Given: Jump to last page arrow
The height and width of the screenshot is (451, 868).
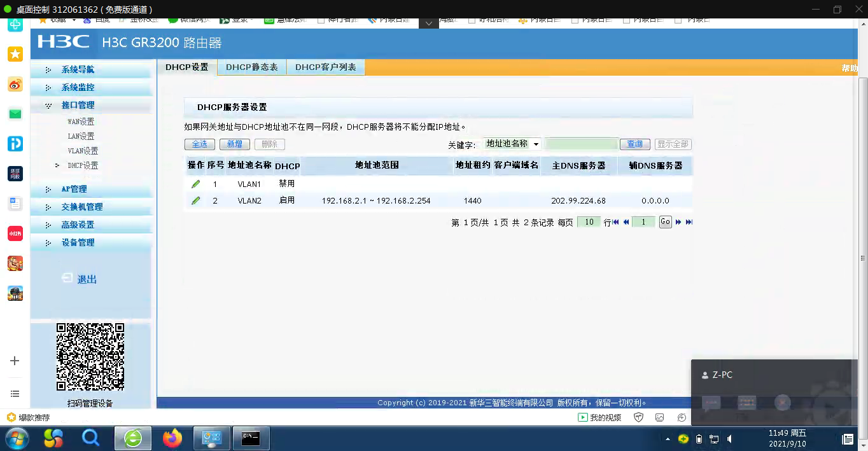Looking at the screenshot, I should pyautogui.click(x=689, y=222).
